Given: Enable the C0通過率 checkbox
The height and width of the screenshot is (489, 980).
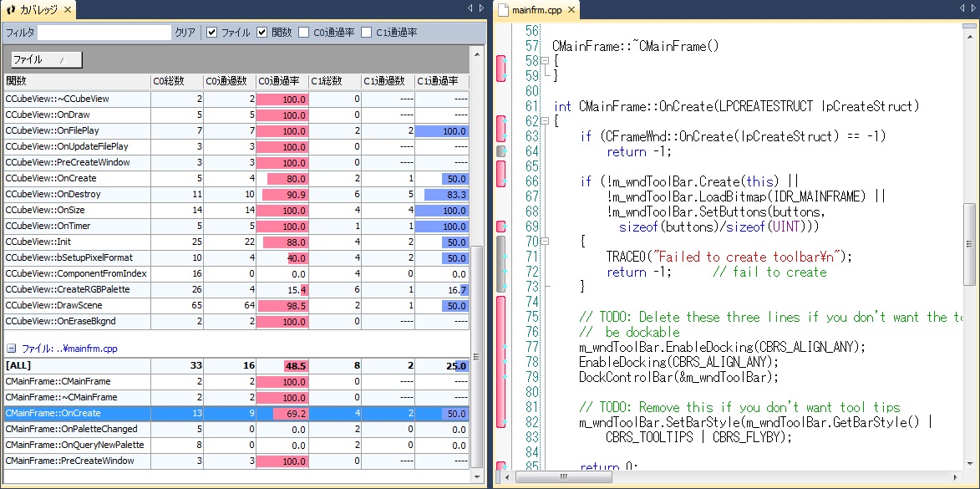Looking at the screenshot, I should click(304, 33).
